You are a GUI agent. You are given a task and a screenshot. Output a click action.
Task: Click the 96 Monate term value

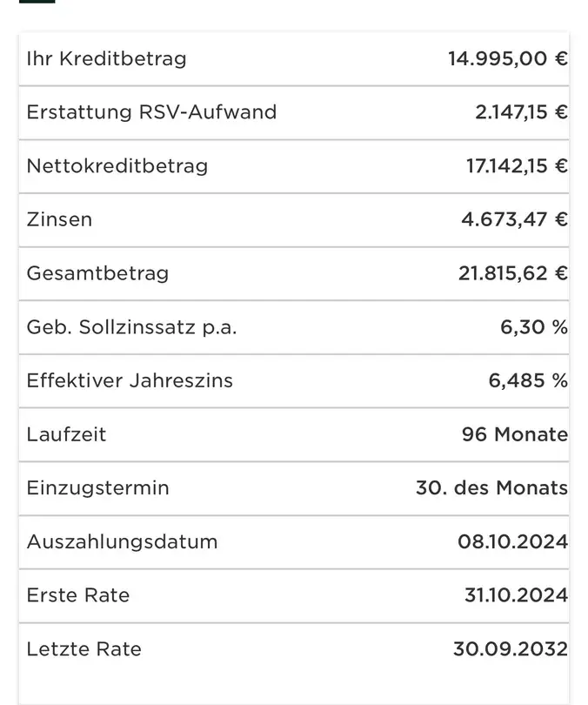[515, 434]
